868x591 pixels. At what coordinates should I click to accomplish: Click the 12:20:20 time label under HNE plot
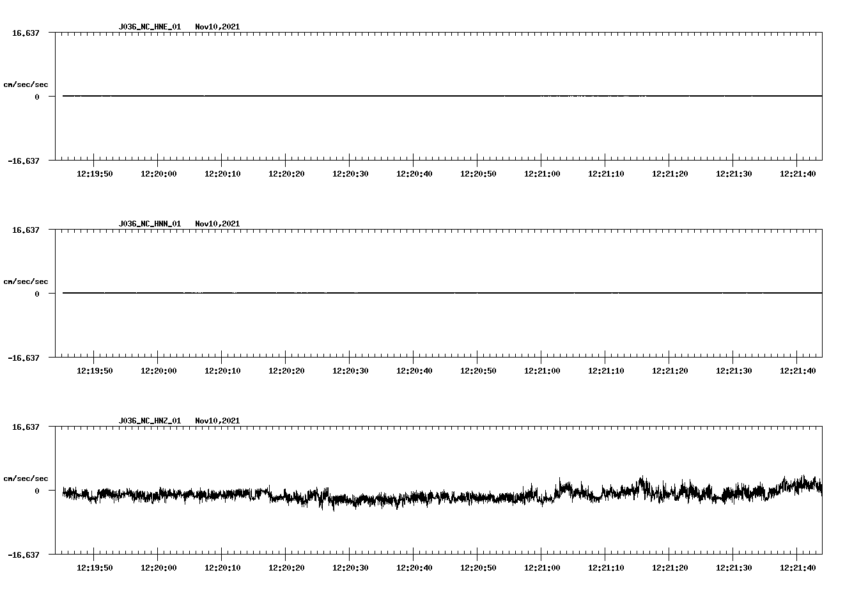[x=286, y=174]
